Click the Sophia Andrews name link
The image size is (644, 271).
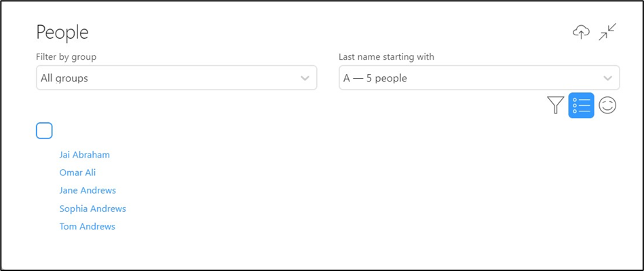pyautogui.click(x=93, y=209)
